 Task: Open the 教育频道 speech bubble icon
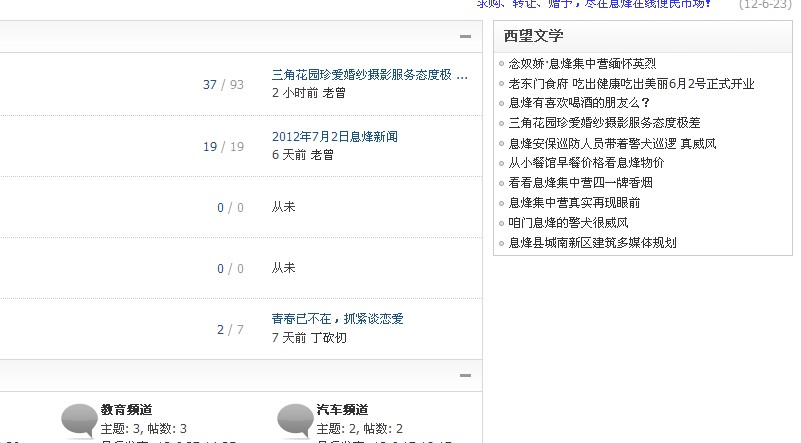click(79, 422)
